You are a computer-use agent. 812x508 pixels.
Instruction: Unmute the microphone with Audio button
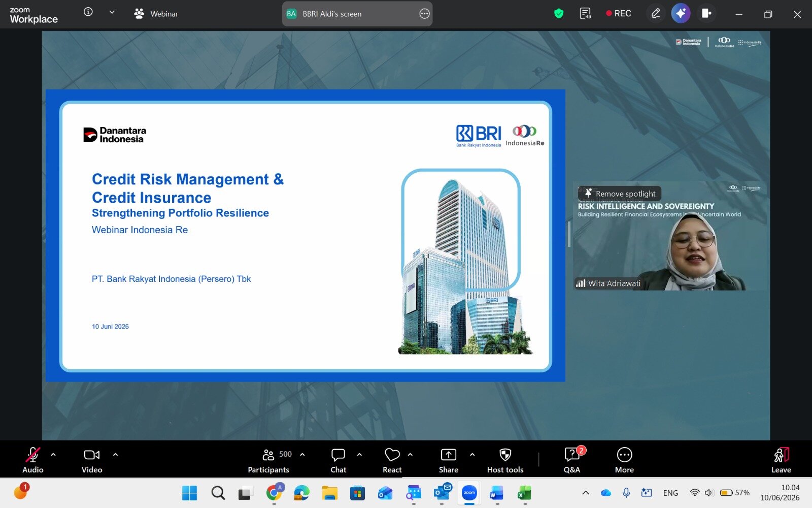(33, 460)
